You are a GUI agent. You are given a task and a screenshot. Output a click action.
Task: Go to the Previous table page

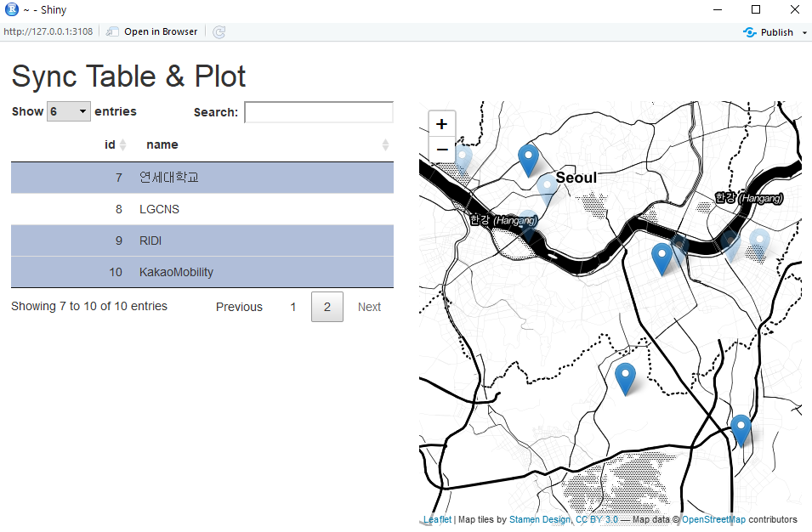[x=239, y=307]
